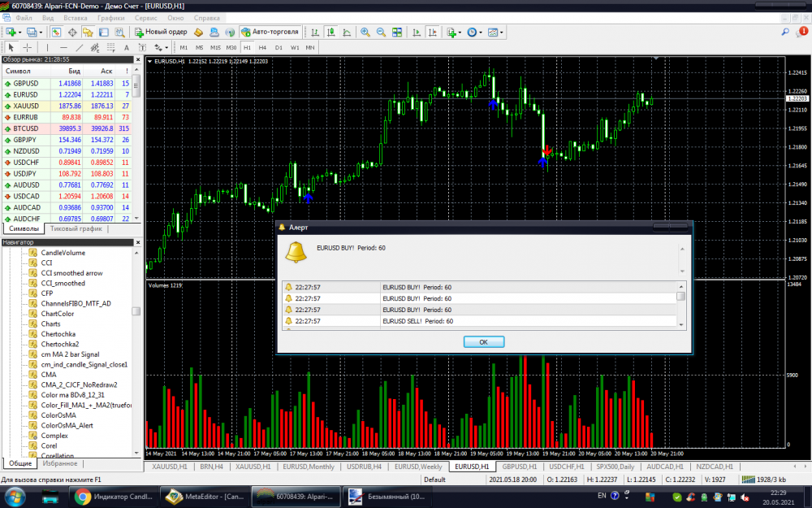812x508 pixels.
Task: Toggle the Авто-торговля button
Action: click(270, 33)
